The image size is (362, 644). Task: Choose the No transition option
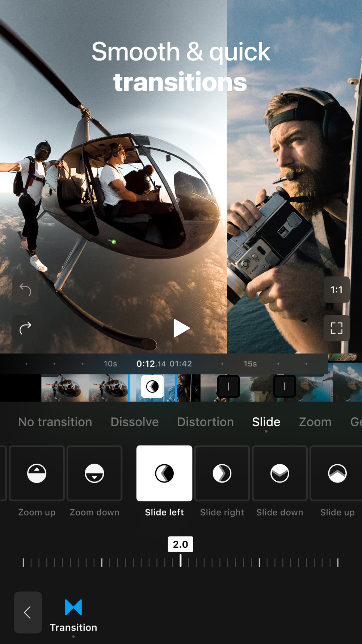click(x=55, y=422)
